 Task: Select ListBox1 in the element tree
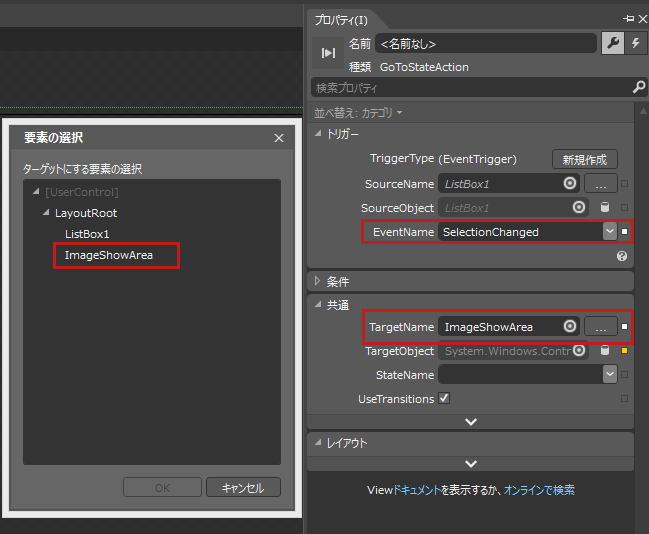[87, 234]
